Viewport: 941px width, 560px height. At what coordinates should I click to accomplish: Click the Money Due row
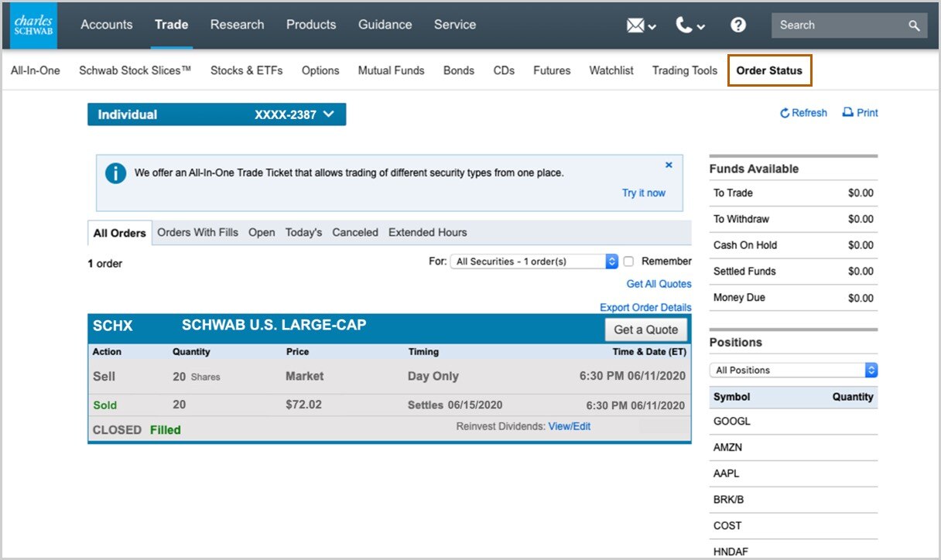793,298
